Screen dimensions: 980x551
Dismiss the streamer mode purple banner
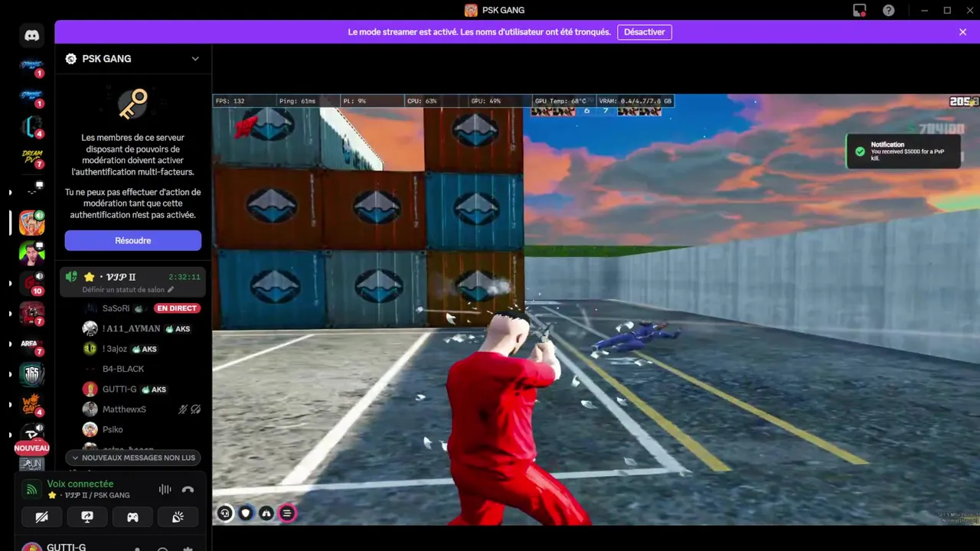point(962,32)
